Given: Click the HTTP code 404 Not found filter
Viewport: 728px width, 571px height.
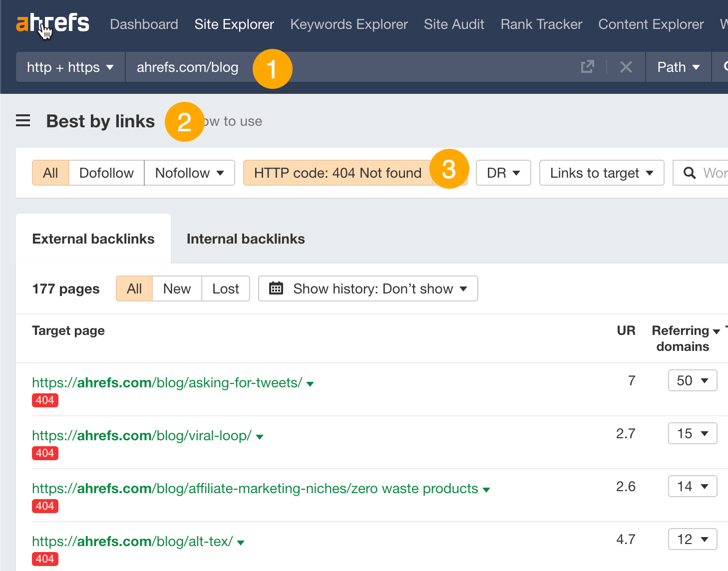Looking at the screenshot, I should click(x=337, y=173).
